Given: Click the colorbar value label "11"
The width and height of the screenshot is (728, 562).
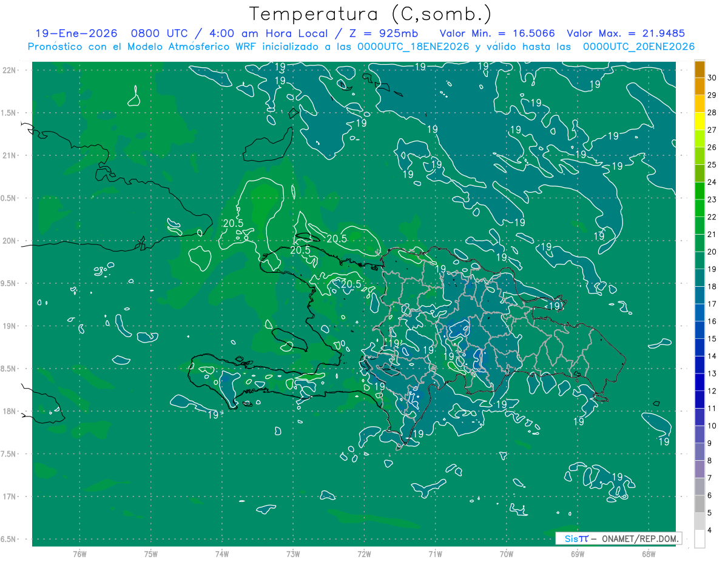Looking at the screenshot, I should coord(712,408).
